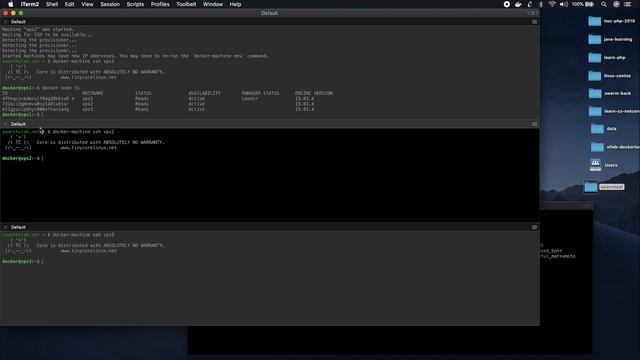Click the vps3 hostname cell
The width and height of the screenshot is (640, 360).
(87, 109)
